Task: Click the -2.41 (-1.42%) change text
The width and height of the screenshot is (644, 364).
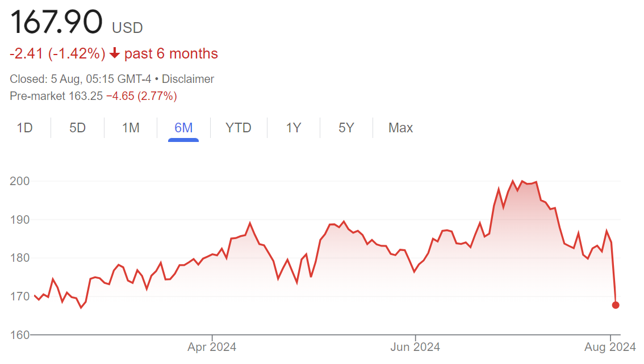Action: coord(57,54)
